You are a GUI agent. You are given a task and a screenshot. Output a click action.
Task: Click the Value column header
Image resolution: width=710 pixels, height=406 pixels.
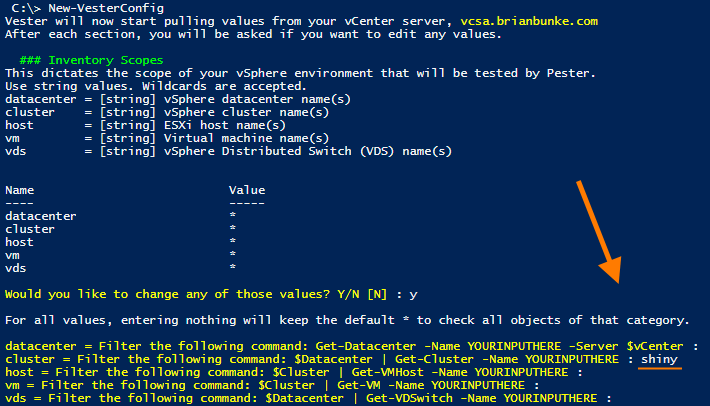(246, 189)
